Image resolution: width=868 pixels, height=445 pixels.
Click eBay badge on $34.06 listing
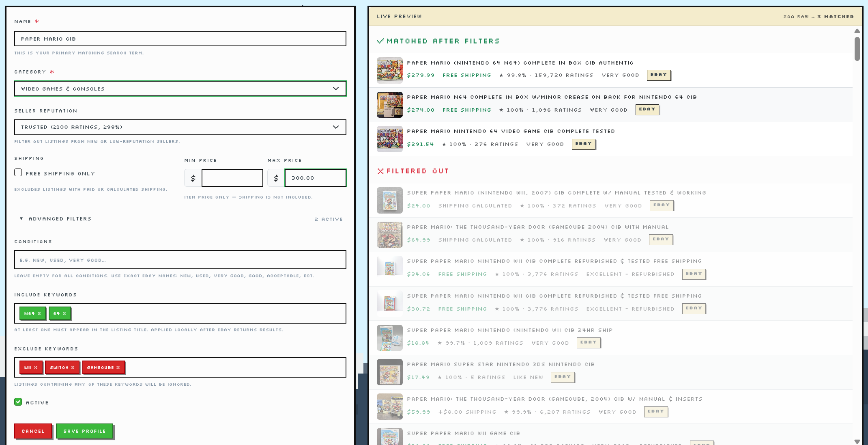click(x=694, y=274)
